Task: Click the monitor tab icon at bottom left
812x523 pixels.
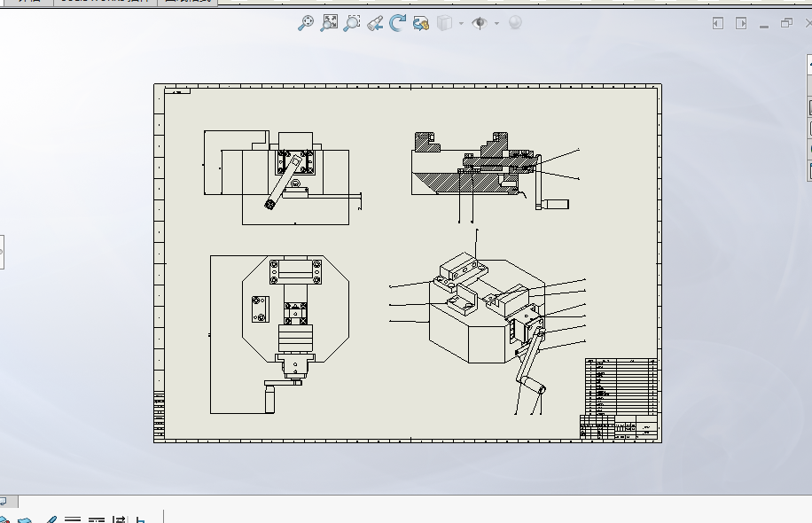Action: click(x=4, y=501)
